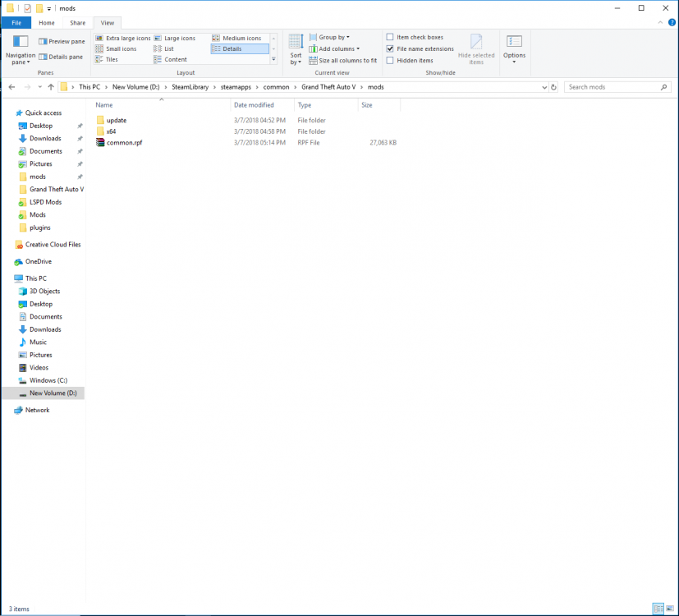Collapse the ribbon
Viewport: 679px width, 616px height.
(x=660, y=22)
